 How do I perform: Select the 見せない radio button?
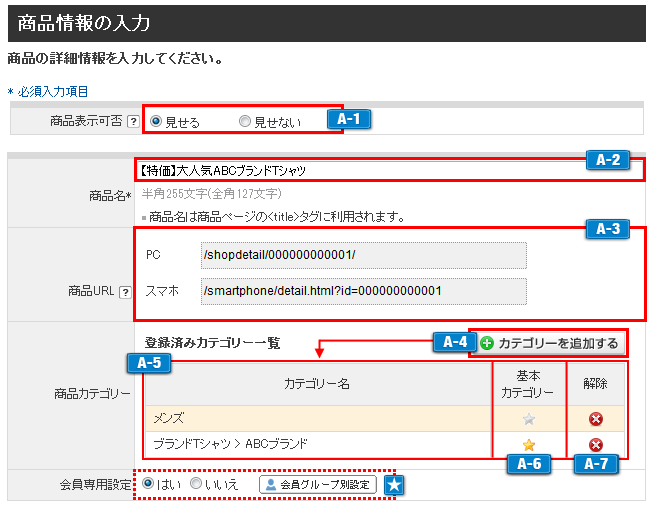(x=245, y=122)
